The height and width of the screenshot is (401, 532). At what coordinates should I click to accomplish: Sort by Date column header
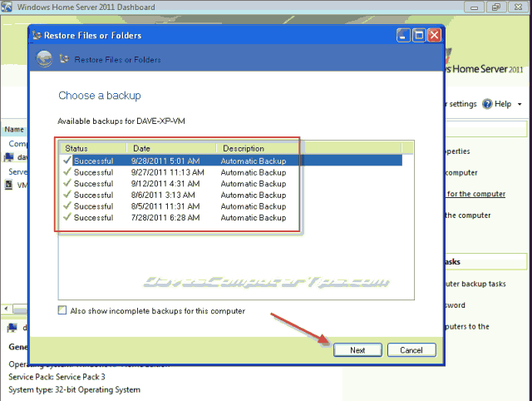[171, 148]
